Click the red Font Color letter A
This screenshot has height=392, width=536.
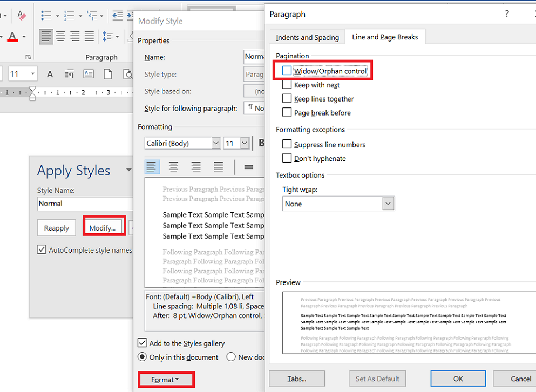[x=12, y=36]
